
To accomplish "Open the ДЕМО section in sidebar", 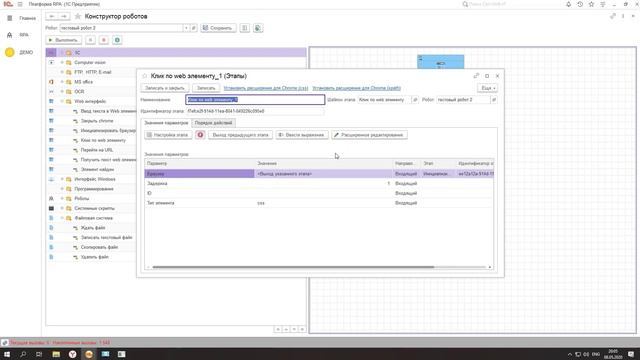I will tap(20, 52).
